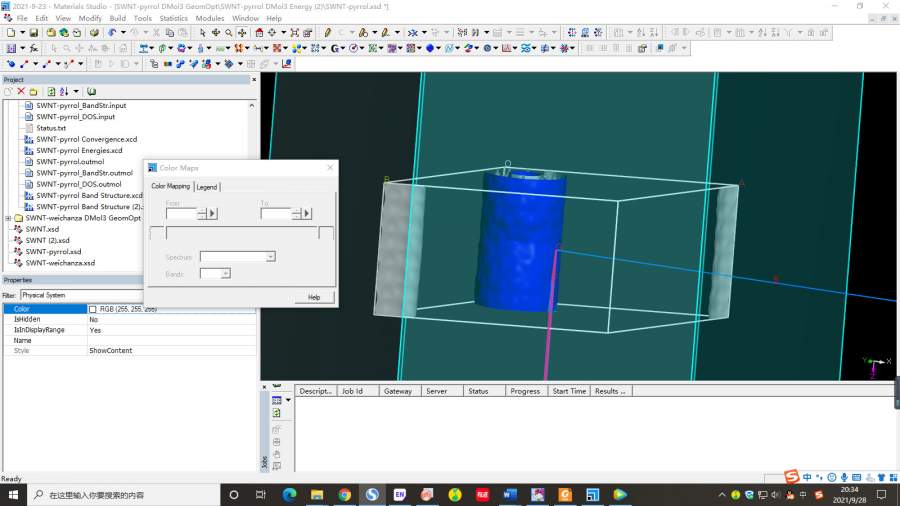This screenshot has height=506, width=900.
Task: Click the Status column header in jobs list
Action: point(478,391)
